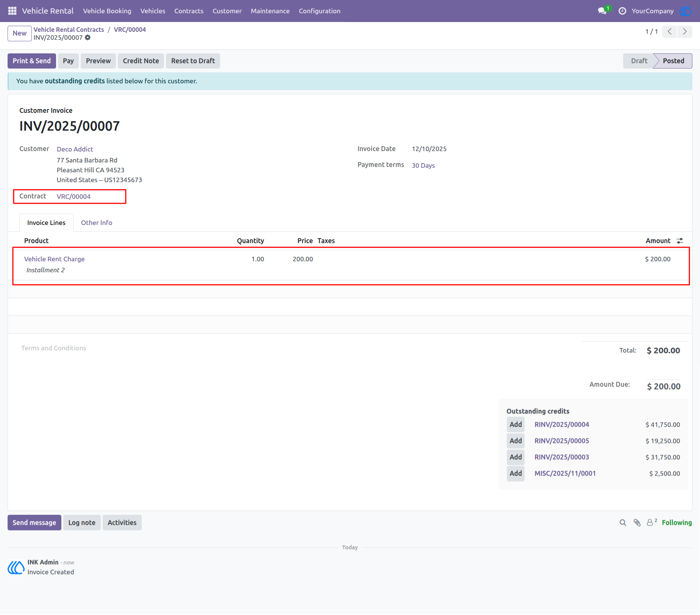Open the Deco Addict customer link

[75, 149]
